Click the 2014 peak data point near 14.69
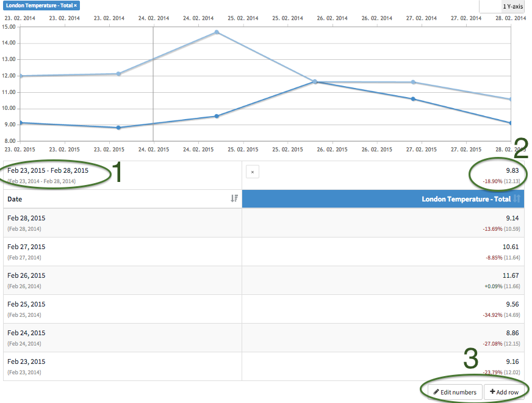 (217, 32)
